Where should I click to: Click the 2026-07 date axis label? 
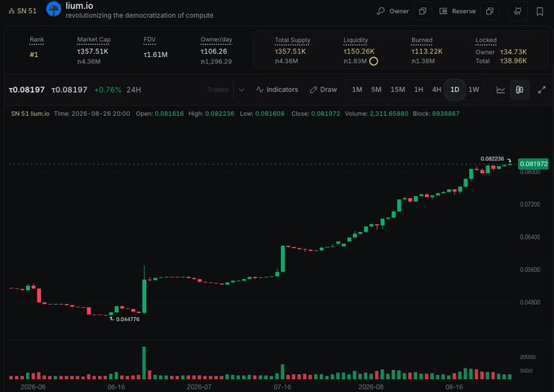coord(199,387)
